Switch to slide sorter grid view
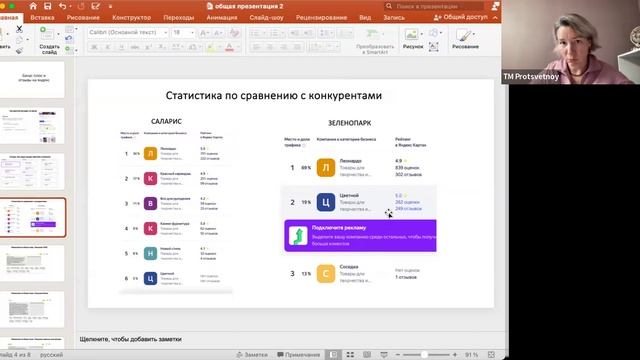Viewport: 640px width, 360px height. click(x=350, y=355)
